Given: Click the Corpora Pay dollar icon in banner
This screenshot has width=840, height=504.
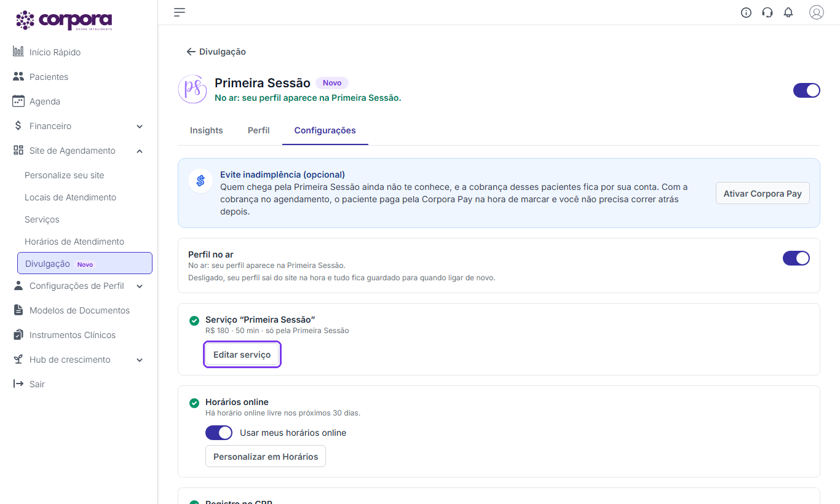Looking at the screenshot, I should click(x=200, y=181).
